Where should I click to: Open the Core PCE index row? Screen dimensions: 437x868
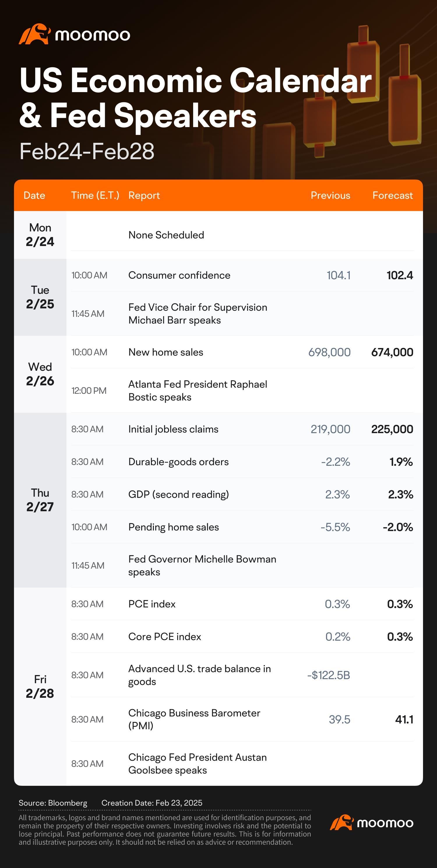pos(242,637)
